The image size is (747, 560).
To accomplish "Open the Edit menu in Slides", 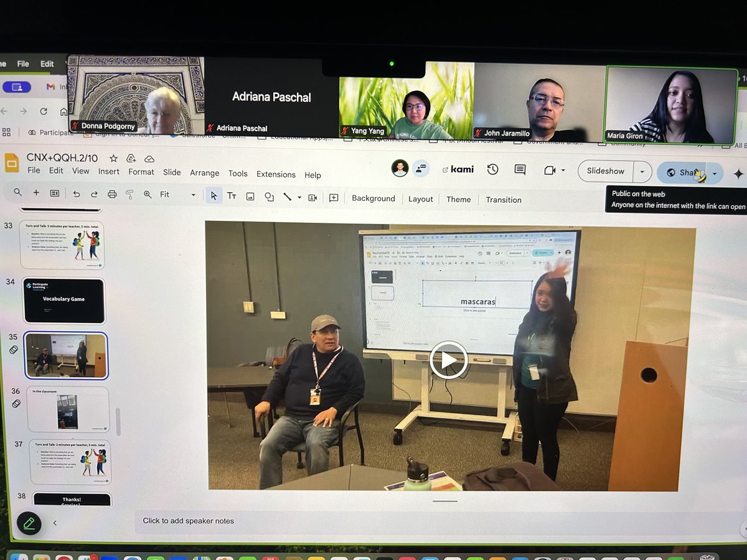I will [56, 170].
